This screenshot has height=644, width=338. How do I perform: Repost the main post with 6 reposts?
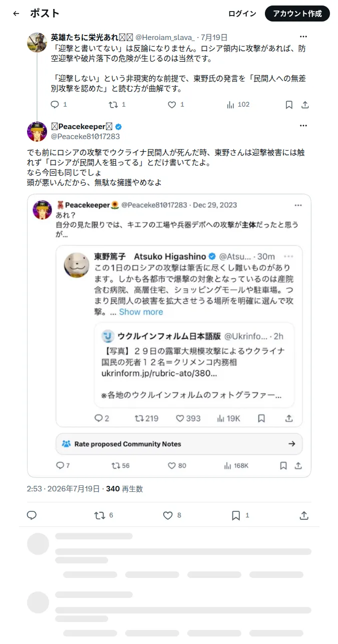[104, 515]
